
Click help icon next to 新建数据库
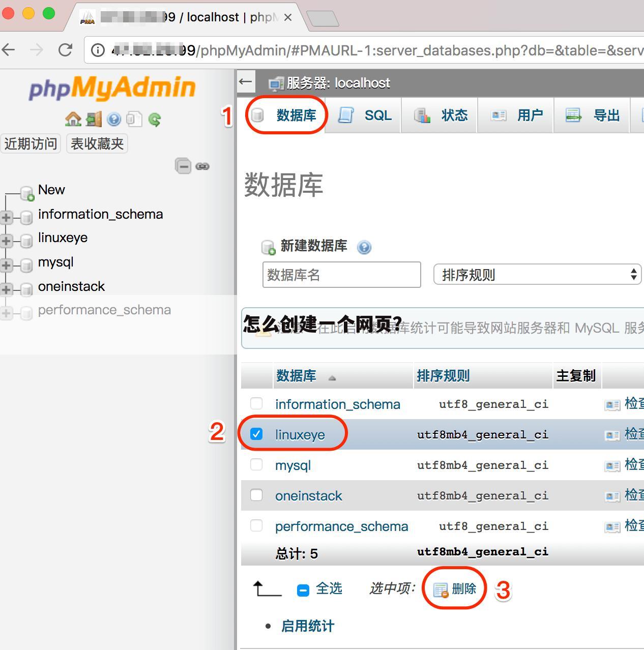pyautogui.click(x=364, y=247)
